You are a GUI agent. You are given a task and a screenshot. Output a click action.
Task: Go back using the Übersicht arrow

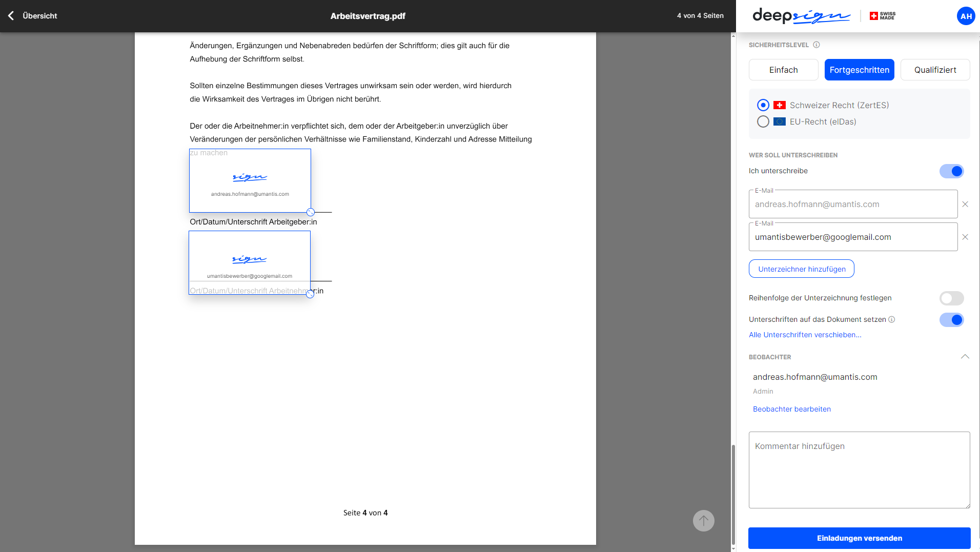[x=11, y=16]
